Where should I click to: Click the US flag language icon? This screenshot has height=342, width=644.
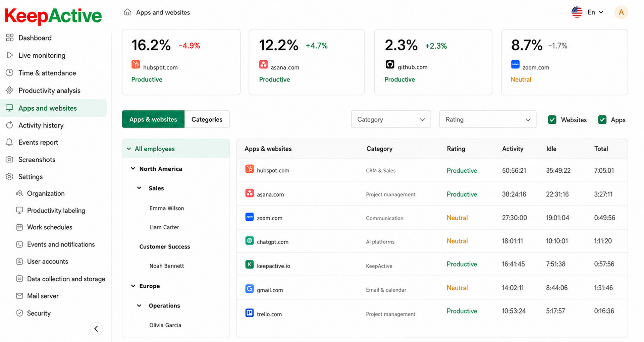click(x=577, y=12)
